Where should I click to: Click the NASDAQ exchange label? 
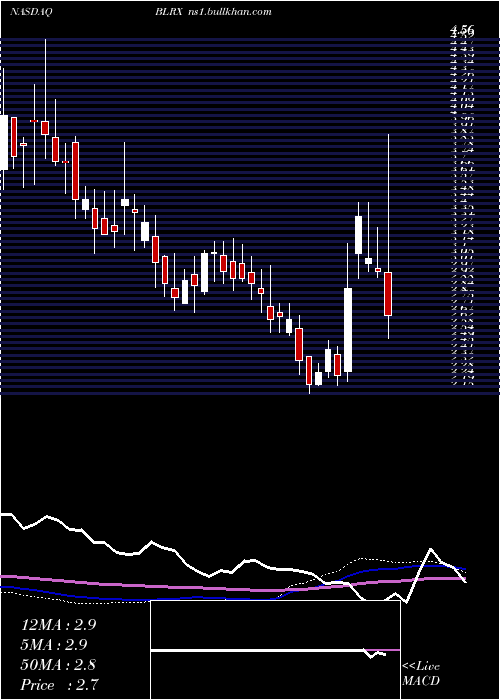click(x=31, y=12)
